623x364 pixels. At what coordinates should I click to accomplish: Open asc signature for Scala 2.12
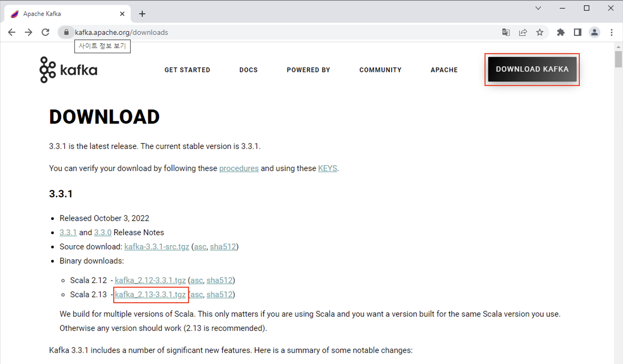coord(197,280)
